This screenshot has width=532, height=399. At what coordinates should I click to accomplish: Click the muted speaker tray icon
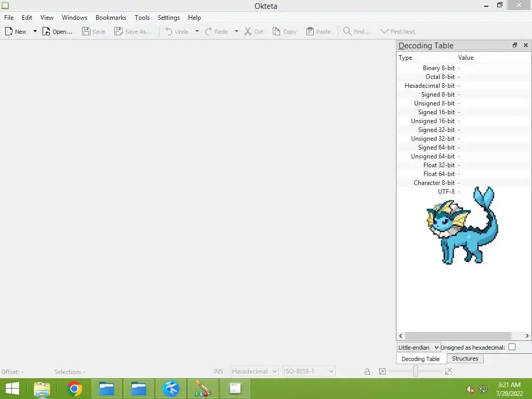click(x=470, y=390)
